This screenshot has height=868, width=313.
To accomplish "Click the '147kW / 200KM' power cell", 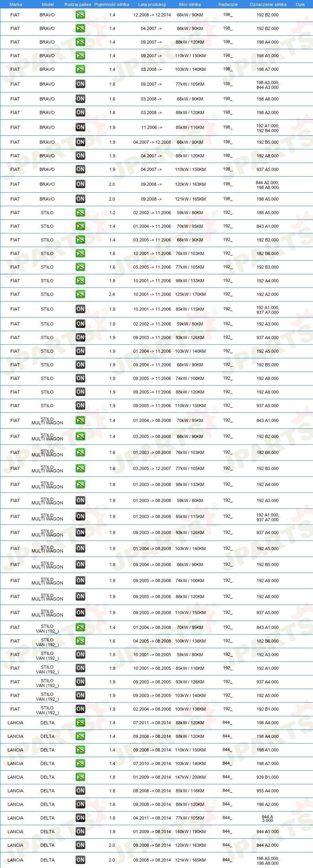I will [x=190, y=777].
